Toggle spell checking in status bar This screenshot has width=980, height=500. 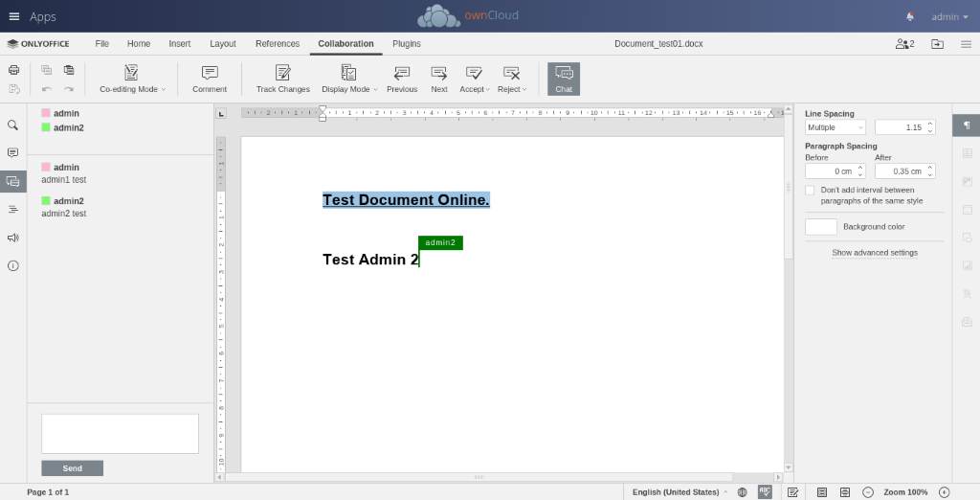tap(765, 492)
